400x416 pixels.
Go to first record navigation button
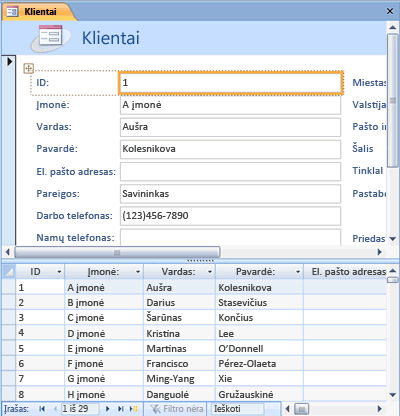pyautogui.click(x=42, y=409)
